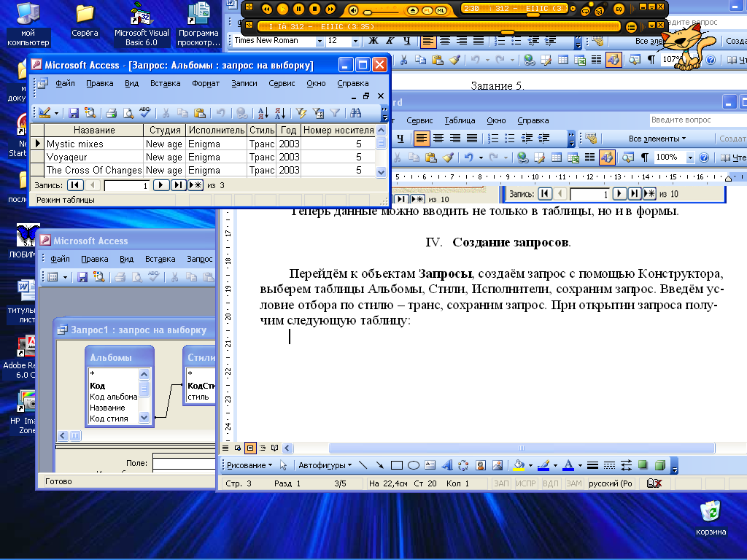Open View mode dropdown arrow in Альбомы query toolbar
Image resolution: width=747 pixels, height=560 pixels.
pos(57,113)
